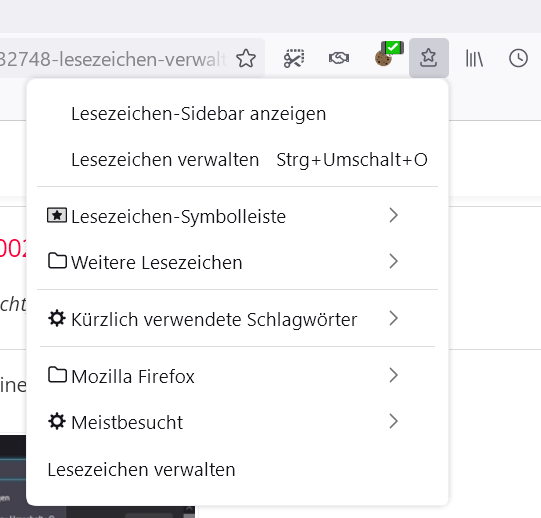This screenshot has height=518, width=541.
Task: Click the history clock icon
Action: pyautogui.click(x=518, y=58)
